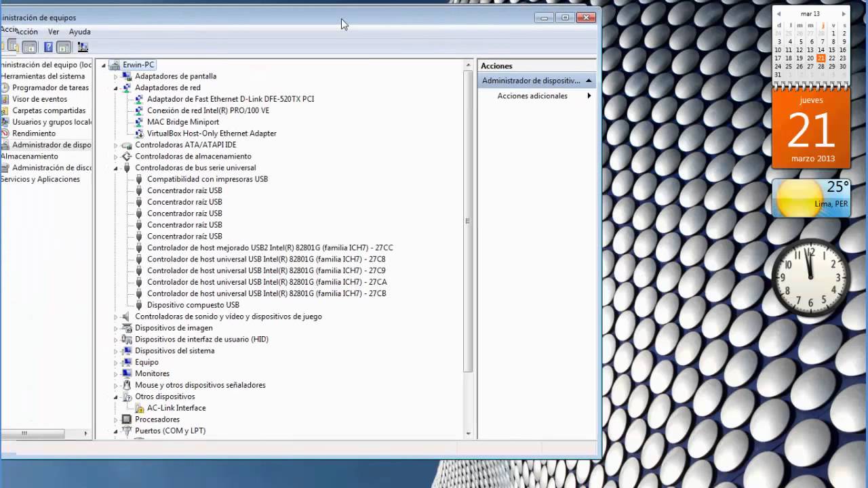Select the Rendimiento icon in left pane
868x488 pixels.
coord(5,134)
